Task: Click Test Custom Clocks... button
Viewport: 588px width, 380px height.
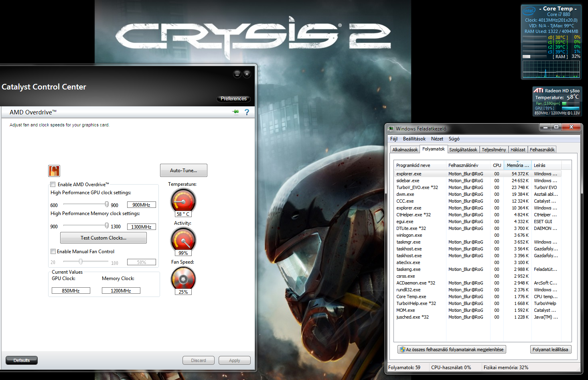Action: pyautogui.click(x=103, y=238)
